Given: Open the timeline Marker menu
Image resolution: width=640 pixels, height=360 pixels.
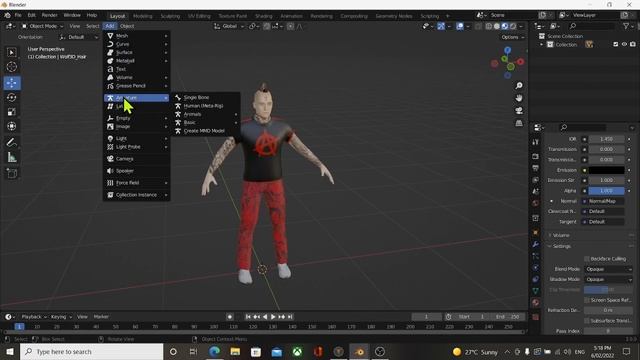Looking at the screenshot, I should (x=101, y=317).
